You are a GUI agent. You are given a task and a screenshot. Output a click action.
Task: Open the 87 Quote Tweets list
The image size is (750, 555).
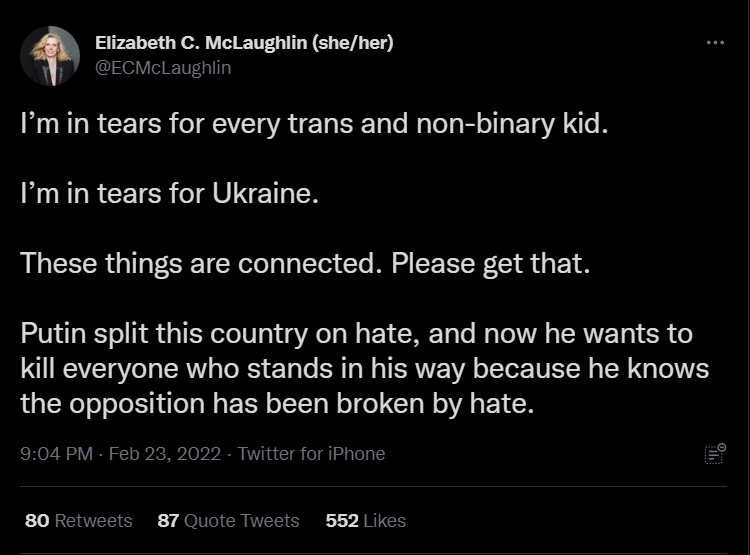228,520
